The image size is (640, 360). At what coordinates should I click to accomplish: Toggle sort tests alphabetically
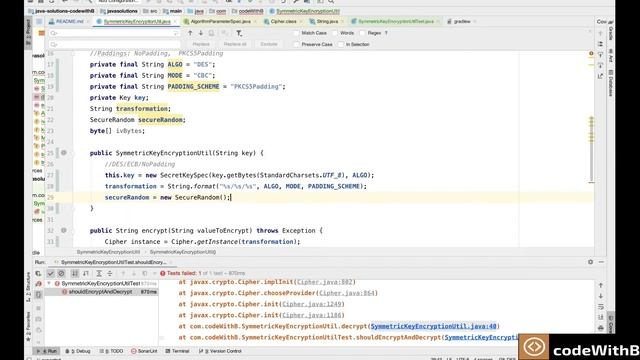click(75, 273)
